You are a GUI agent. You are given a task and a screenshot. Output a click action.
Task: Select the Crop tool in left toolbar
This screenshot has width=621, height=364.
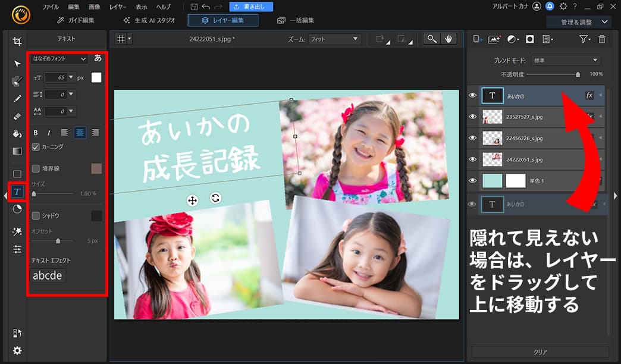[17, 42]
